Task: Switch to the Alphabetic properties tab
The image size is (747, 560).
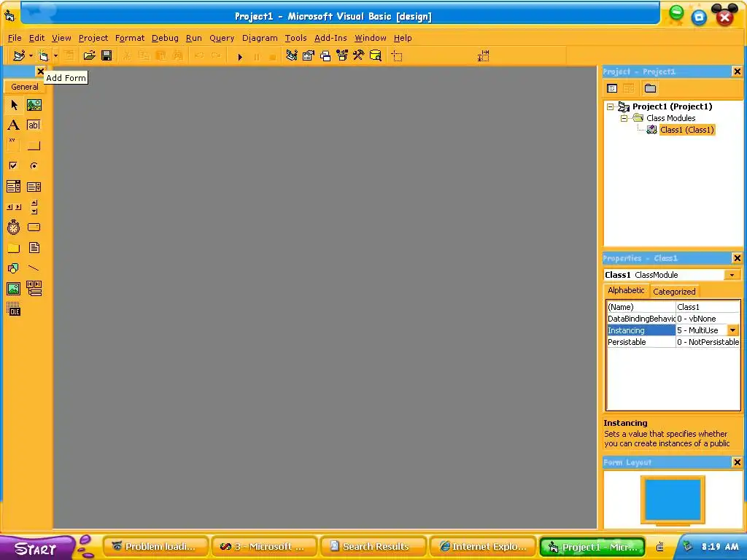Action: pyautogui.click(x=626, y=290)
